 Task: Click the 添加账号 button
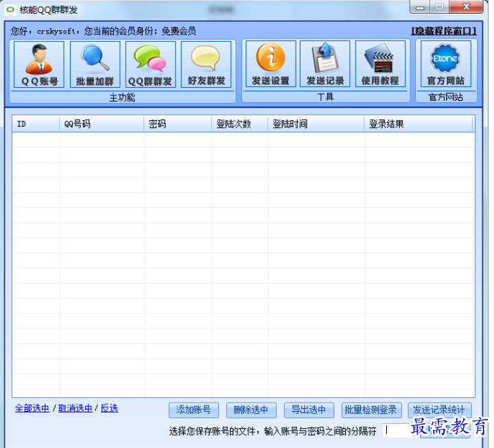193,410
